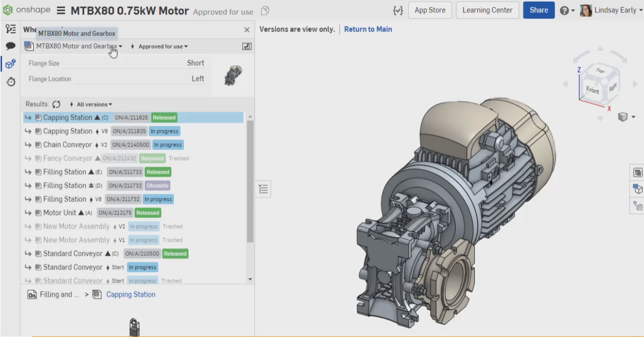This screenshot has height=337, width=644.
Task: Click the Return to Main link
Action: pos(368,29)
